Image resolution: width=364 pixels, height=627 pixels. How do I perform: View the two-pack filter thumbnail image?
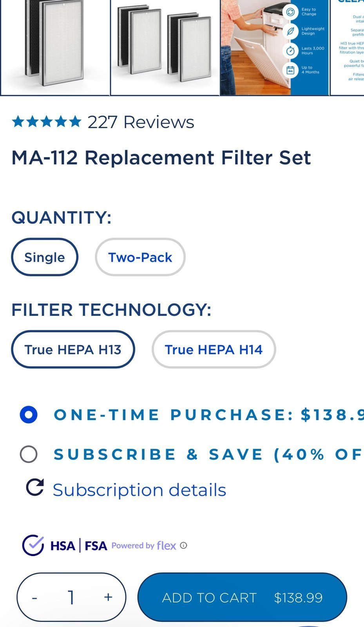click(165, 47)
